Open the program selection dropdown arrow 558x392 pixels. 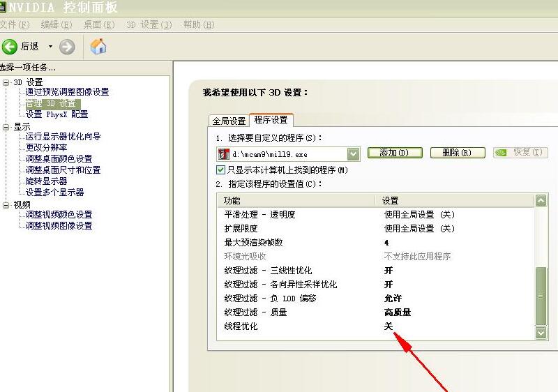click(x=353, y=154)
